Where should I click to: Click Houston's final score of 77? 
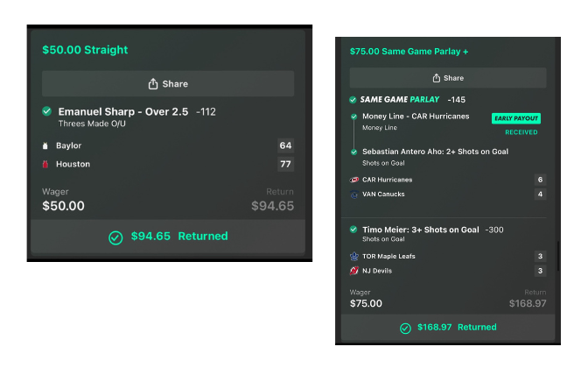point(285,164)
